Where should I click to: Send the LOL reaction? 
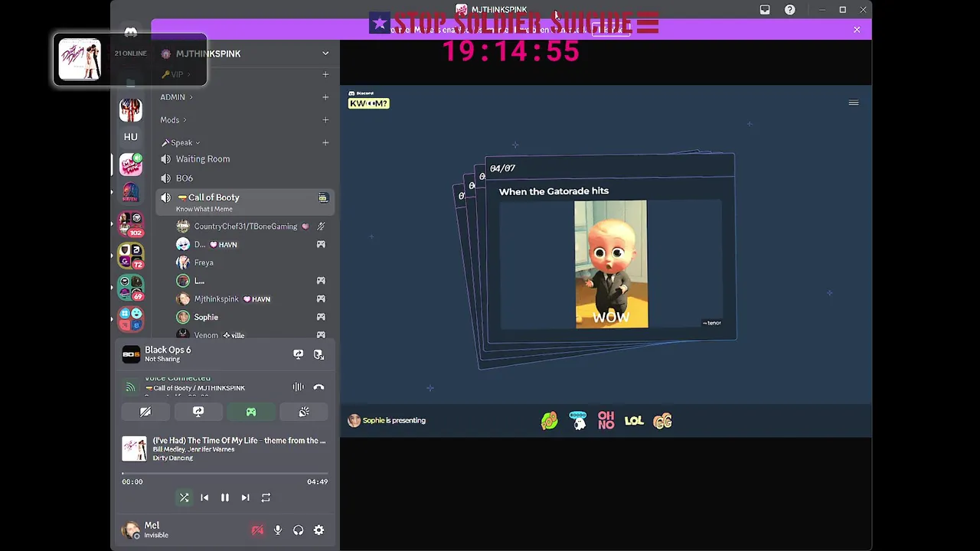tap(634, 420)
